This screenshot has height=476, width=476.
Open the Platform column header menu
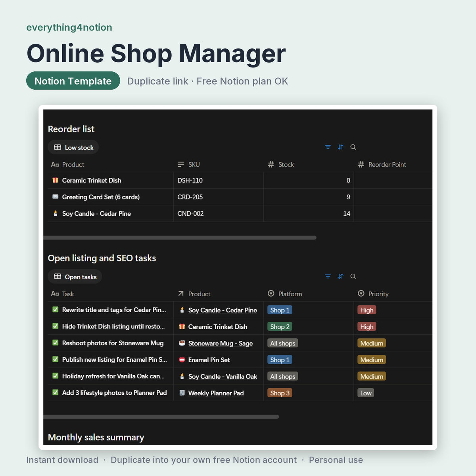(x=285, y=294)
